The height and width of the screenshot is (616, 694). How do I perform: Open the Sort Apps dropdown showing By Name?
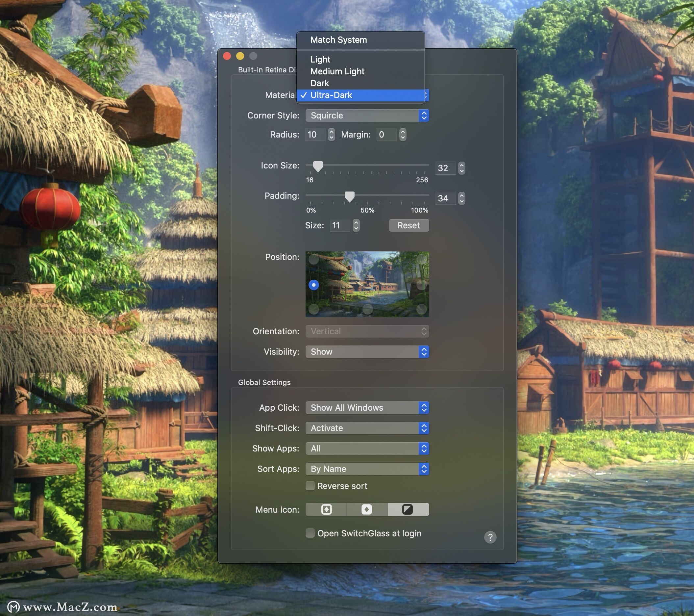point(367,469)
